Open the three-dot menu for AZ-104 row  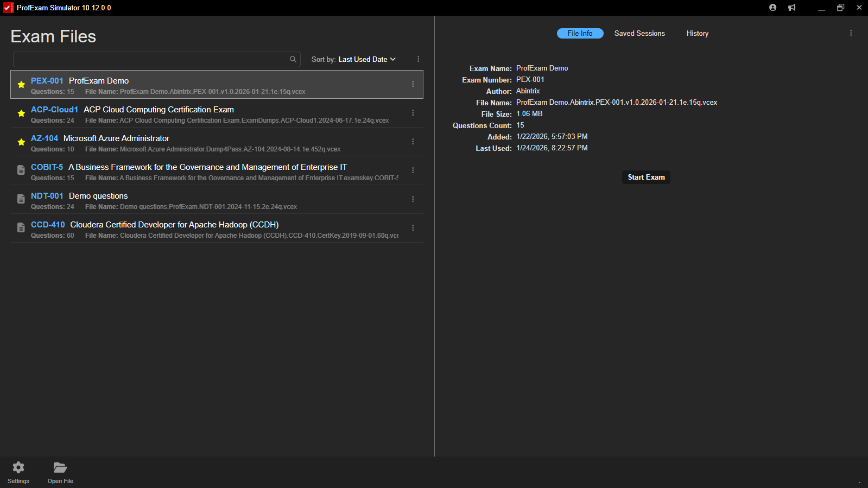[x=413, y=142]
